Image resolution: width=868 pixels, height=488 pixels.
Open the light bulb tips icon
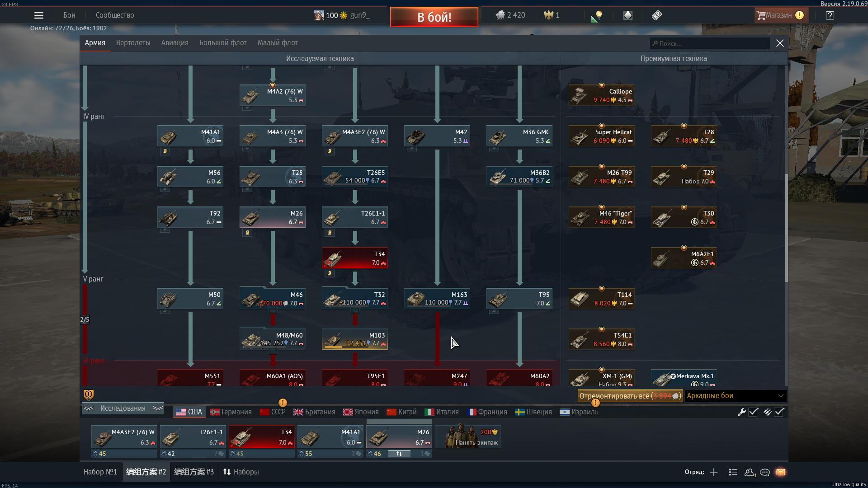597,16
